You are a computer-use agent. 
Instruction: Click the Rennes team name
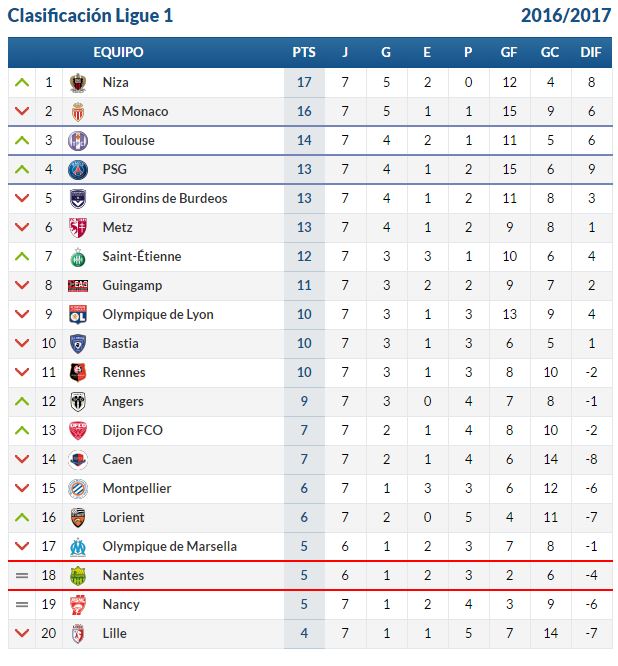click(124, 373)
